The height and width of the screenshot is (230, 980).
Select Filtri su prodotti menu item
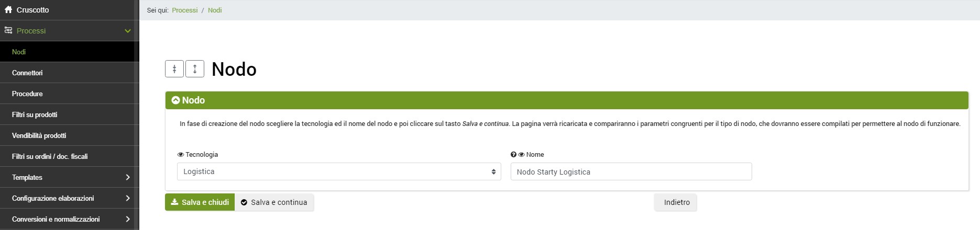[35, 114]
